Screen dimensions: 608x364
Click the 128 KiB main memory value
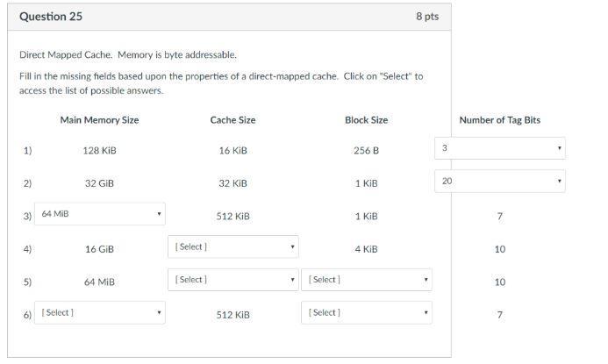(x=99, y=151)
